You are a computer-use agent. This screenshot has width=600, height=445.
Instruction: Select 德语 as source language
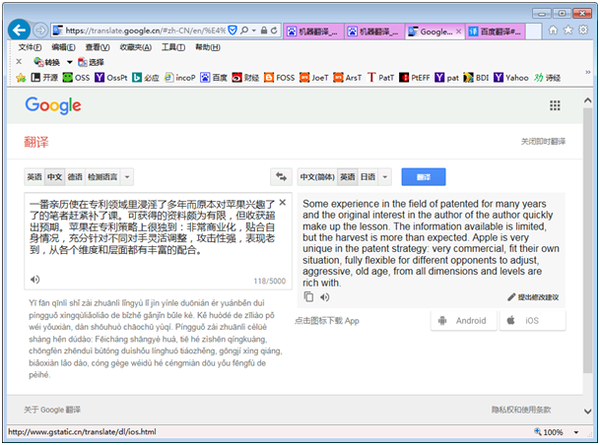(75, 177)
